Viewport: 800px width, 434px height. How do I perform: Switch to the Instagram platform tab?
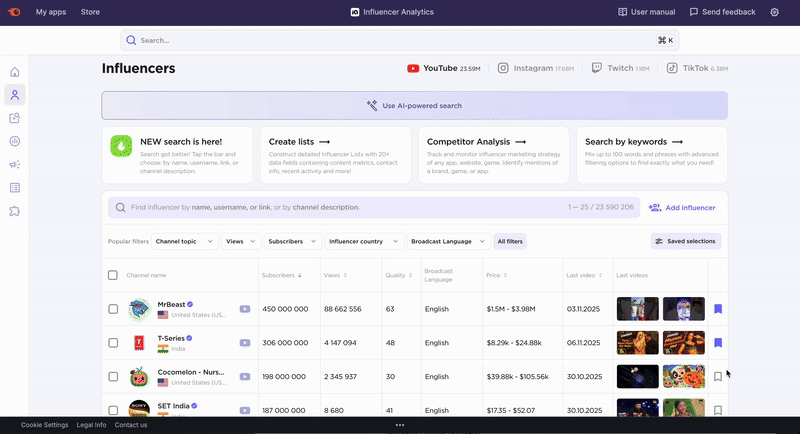coord(536,68)
